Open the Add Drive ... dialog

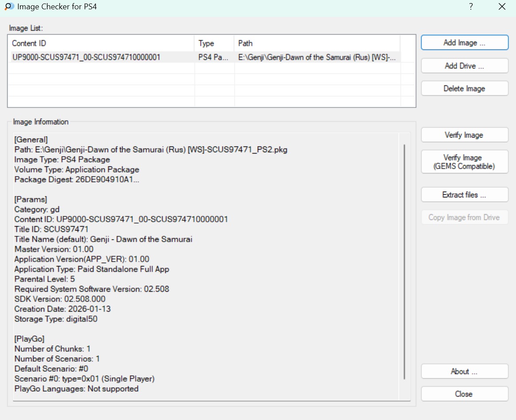[464, 66]
